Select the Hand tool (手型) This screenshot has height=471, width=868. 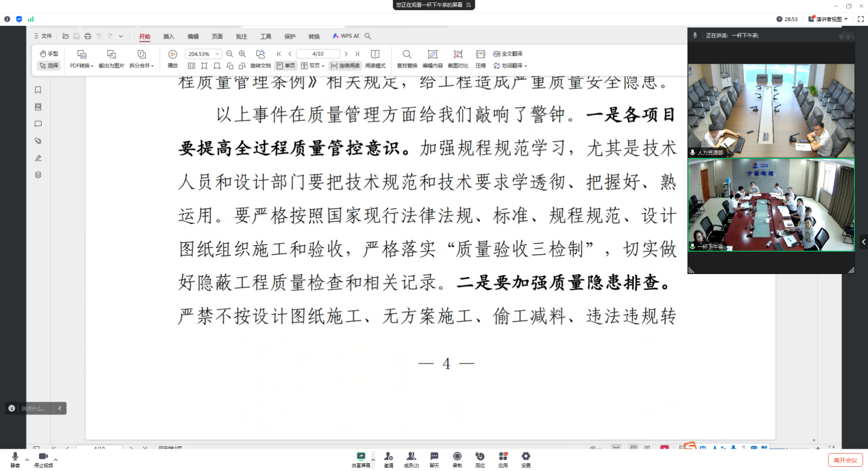point(49,54)
